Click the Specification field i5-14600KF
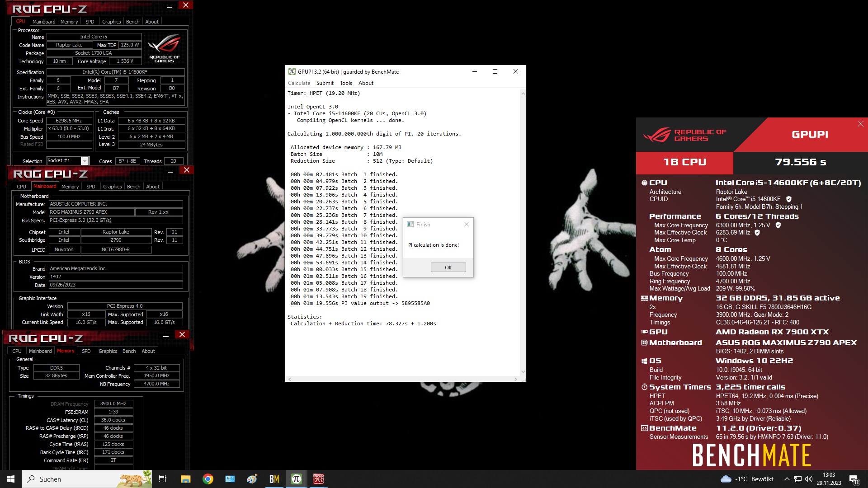The height and width of the screenshot is (488, 868). (115, 72)
